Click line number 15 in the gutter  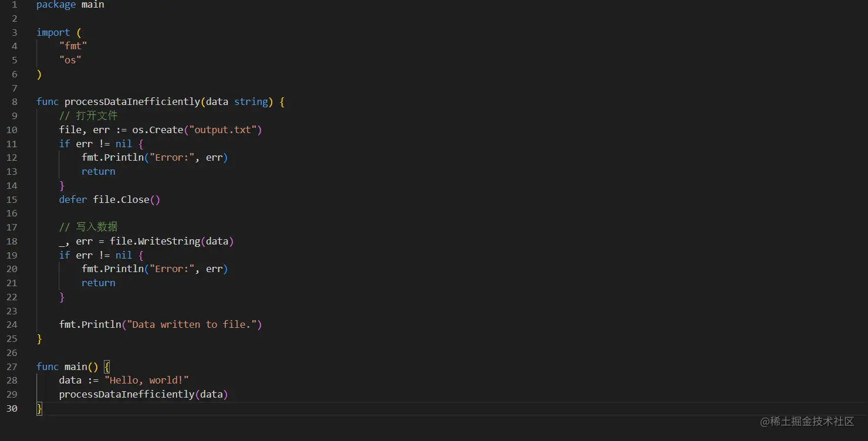coord(12,199)
